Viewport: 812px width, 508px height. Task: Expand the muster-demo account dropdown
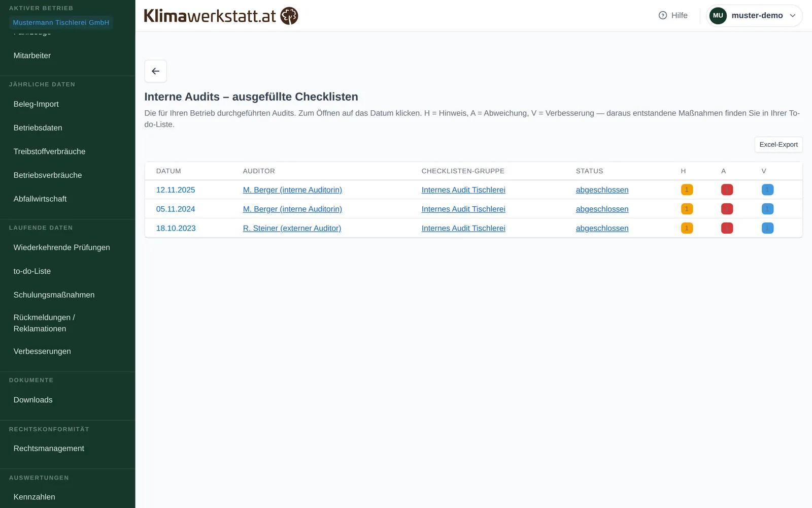[754, 15]
